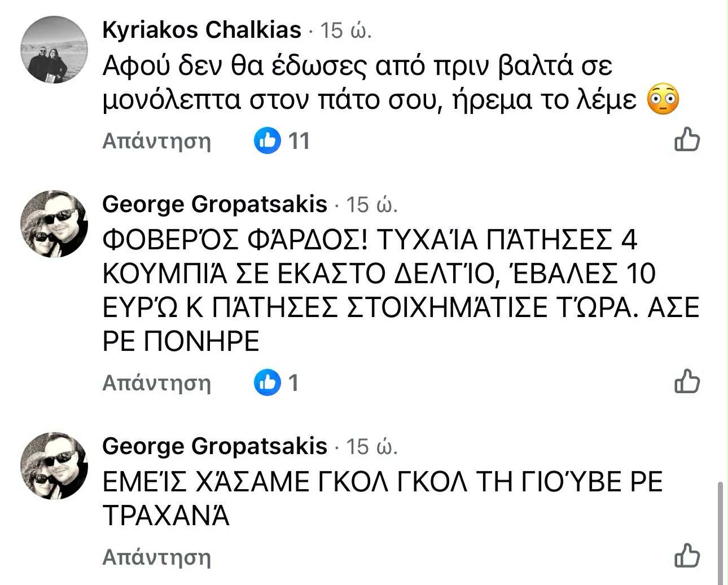View the 1 reaction on "ΦΟΒΕΡΌΣ ΦΑΡΔΟΣ" comment
728x585 pixels.
point(293,383)
